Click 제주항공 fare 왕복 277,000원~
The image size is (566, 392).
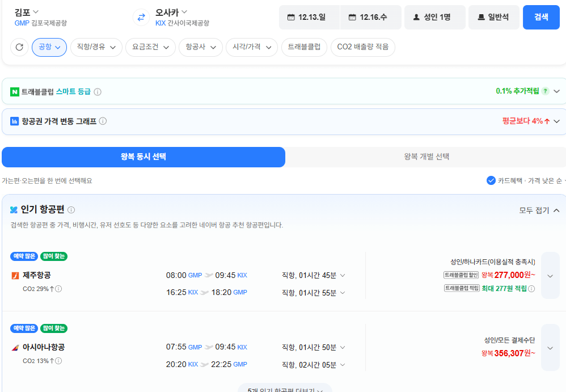coord(508,275)
